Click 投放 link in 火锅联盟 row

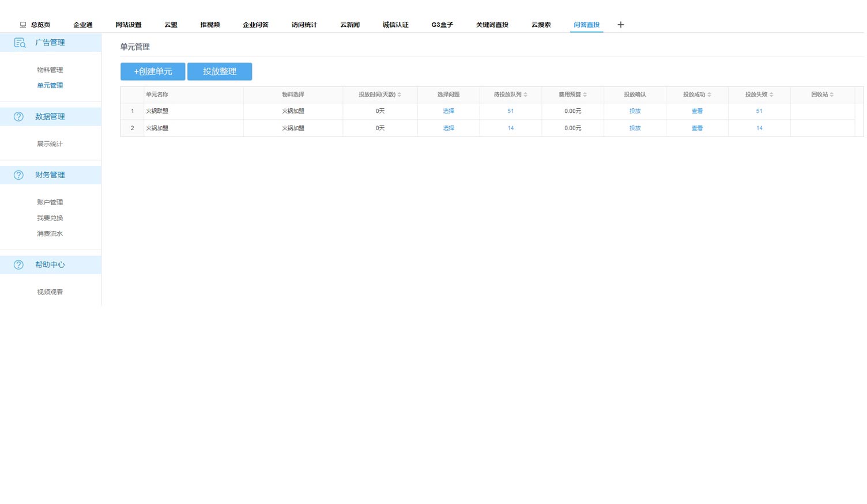635,111
